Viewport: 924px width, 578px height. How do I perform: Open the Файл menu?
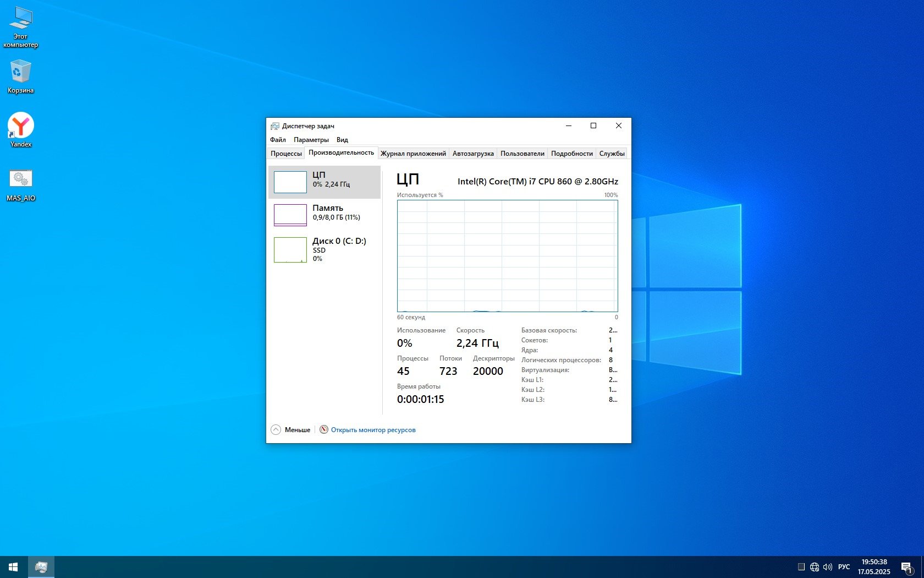point(278,140)
